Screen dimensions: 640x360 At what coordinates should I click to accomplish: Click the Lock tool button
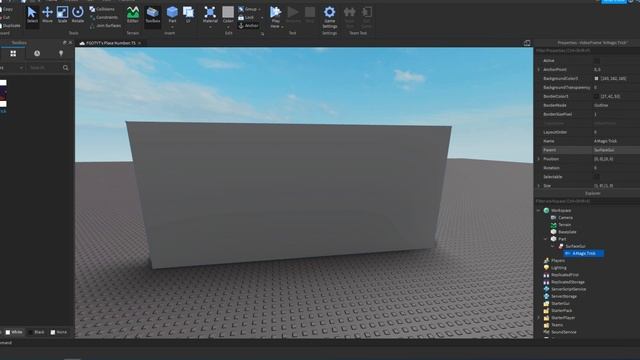tap(246, 18)
